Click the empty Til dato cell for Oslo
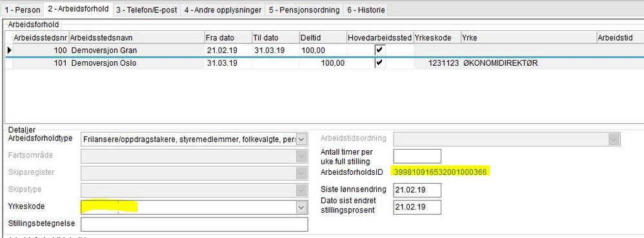Screen dimensions: 644x238 click(x=276, y=64)
